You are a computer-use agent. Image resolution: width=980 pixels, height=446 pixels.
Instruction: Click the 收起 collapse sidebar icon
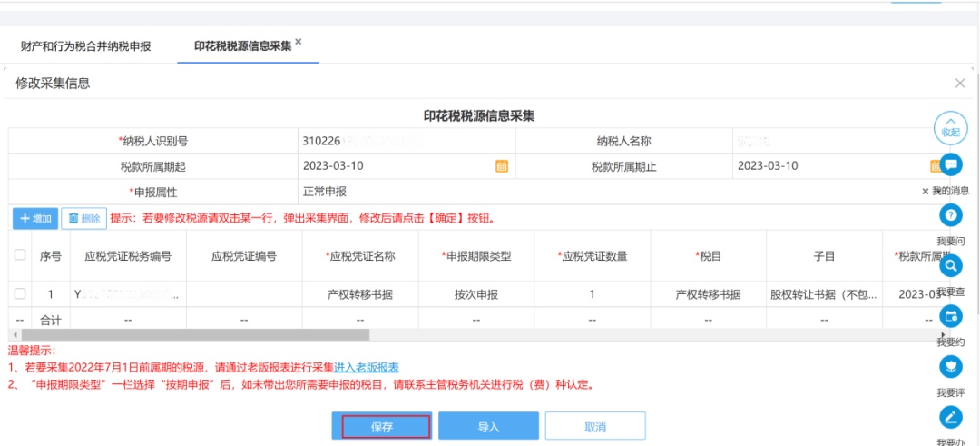click(x=950, y=126)
